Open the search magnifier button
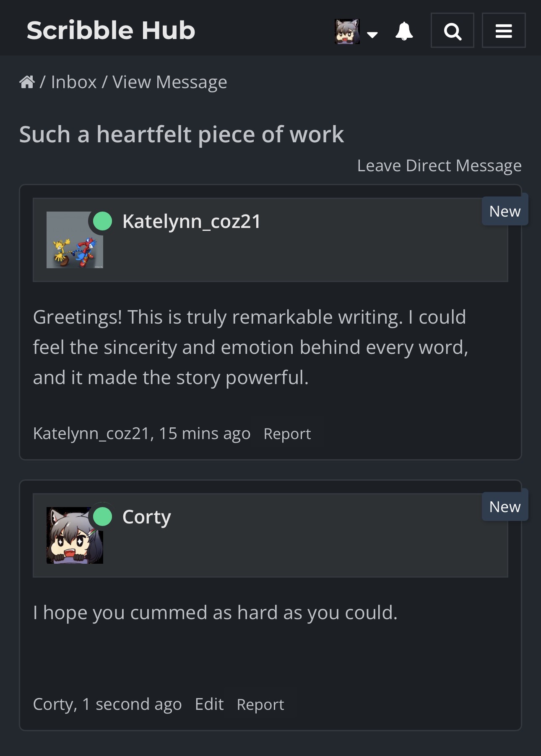 point(452,31)
